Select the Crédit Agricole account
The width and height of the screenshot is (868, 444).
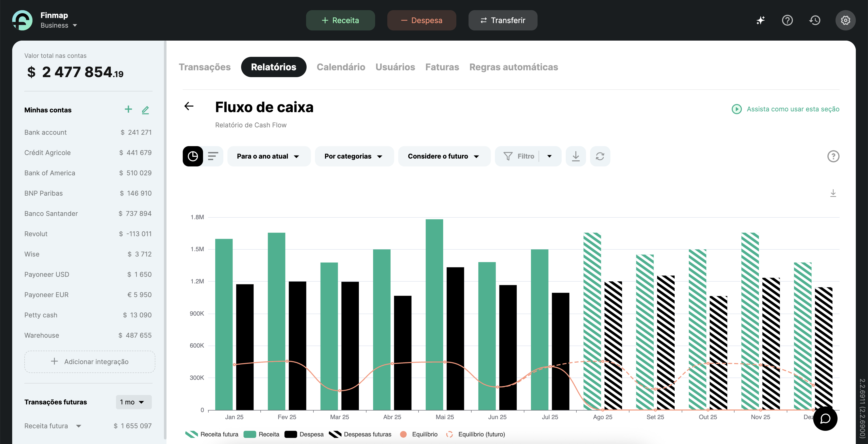click(88, 152)
